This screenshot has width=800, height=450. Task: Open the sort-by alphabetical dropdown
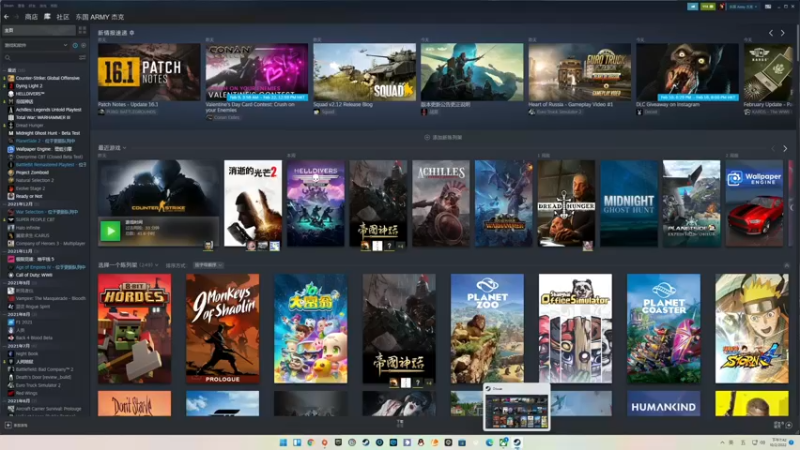click(208, 265)
